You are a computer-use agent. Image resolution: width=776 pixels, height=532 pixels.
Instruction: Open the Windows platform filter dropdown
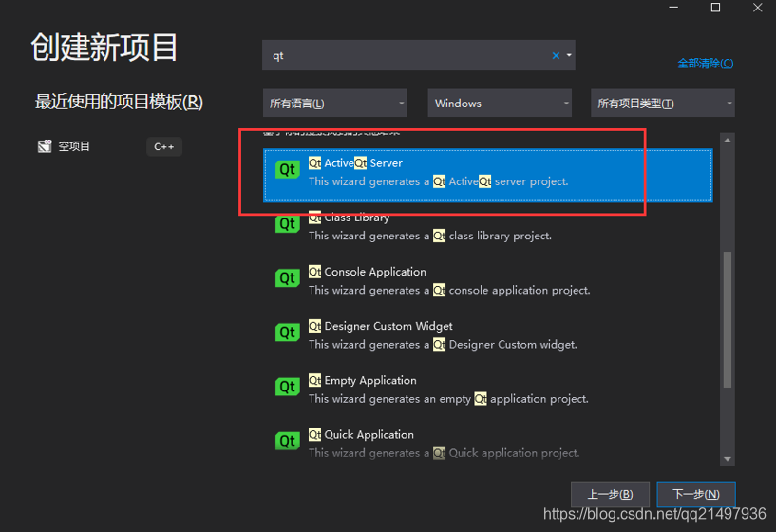point(500,103)
